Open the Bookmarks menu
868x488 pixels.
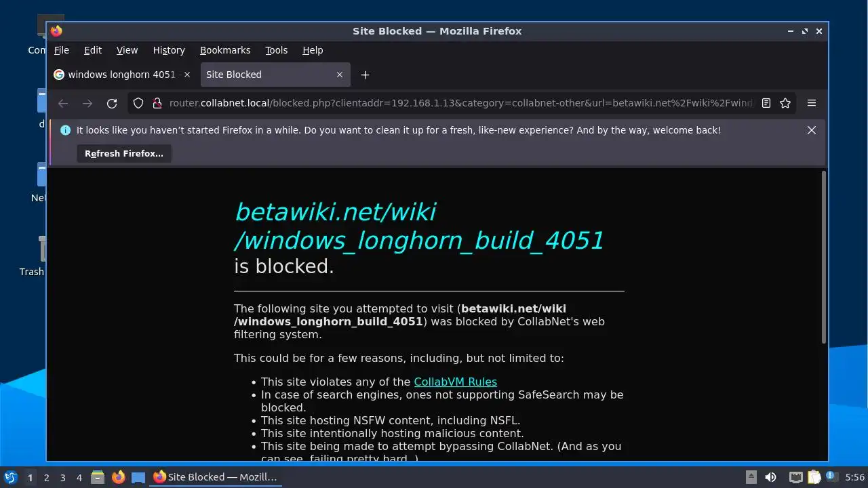tap(225, 50)
